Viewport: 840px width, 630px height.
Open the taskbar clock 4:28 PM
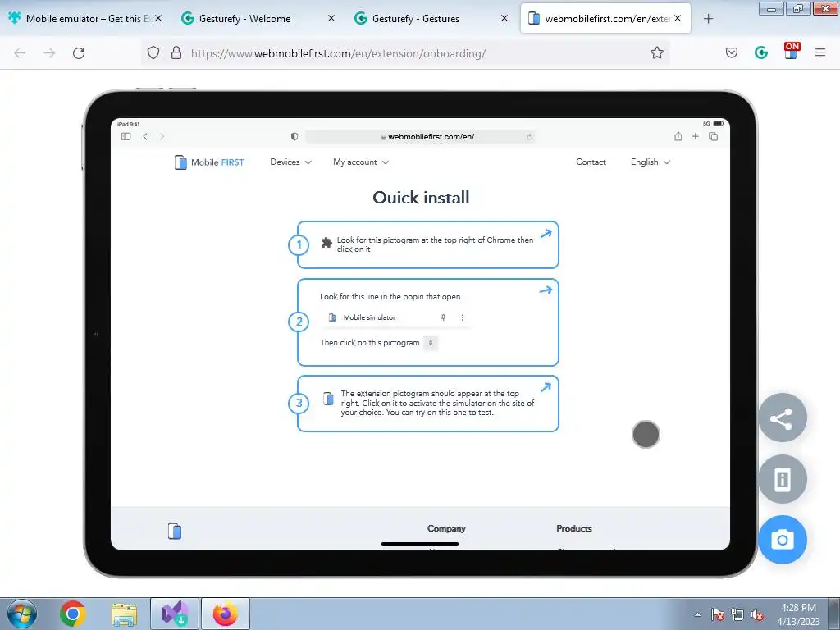tap(798, 614)
